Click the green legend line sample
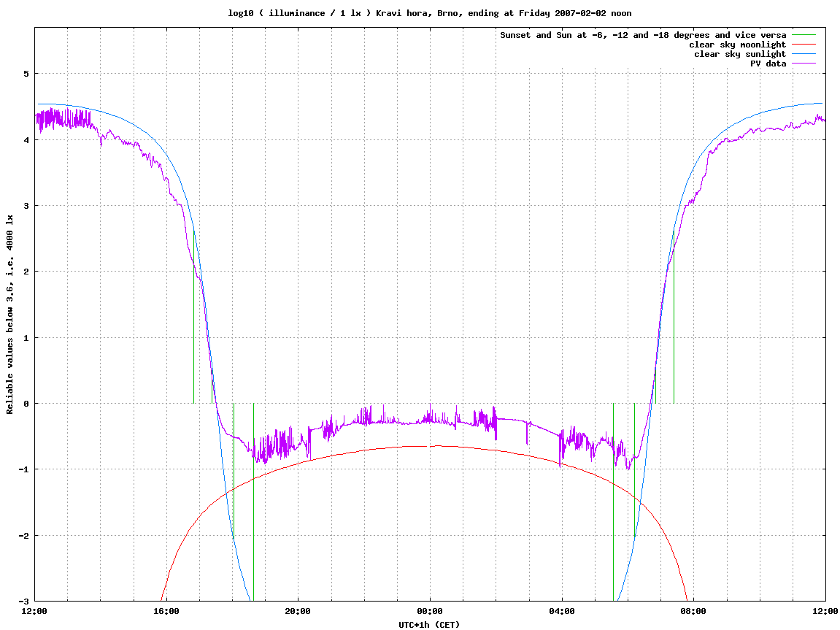Viewport: 840px width, 630px height. point(804,35)
